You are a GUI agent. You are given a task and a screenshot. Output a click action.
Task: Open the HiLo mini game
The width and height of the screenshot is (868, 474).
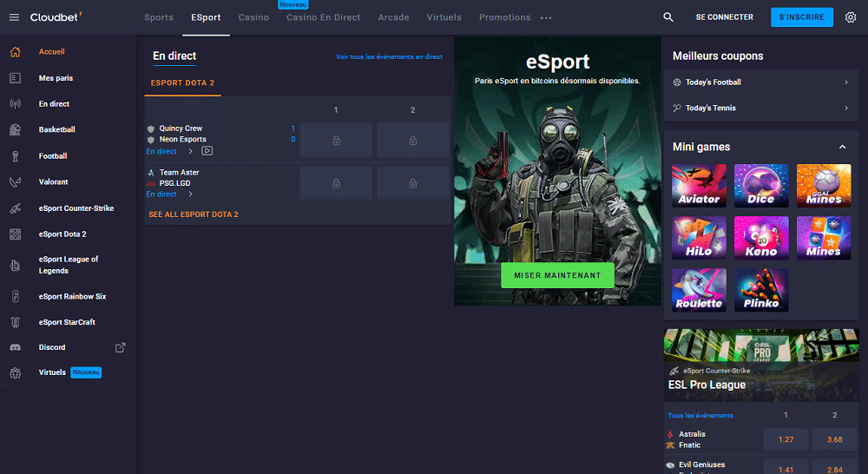[699, 238]
